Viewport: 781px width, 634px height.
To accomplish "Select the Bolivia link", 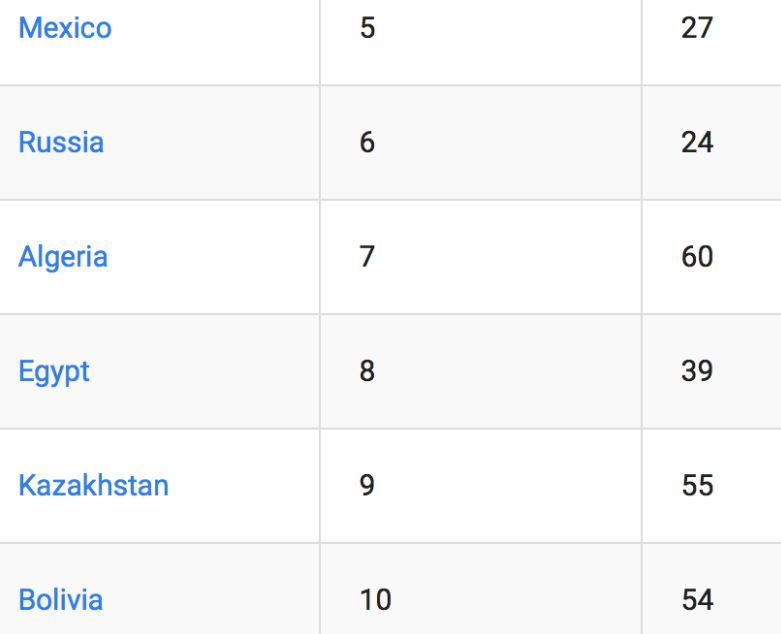I will 60,600.
